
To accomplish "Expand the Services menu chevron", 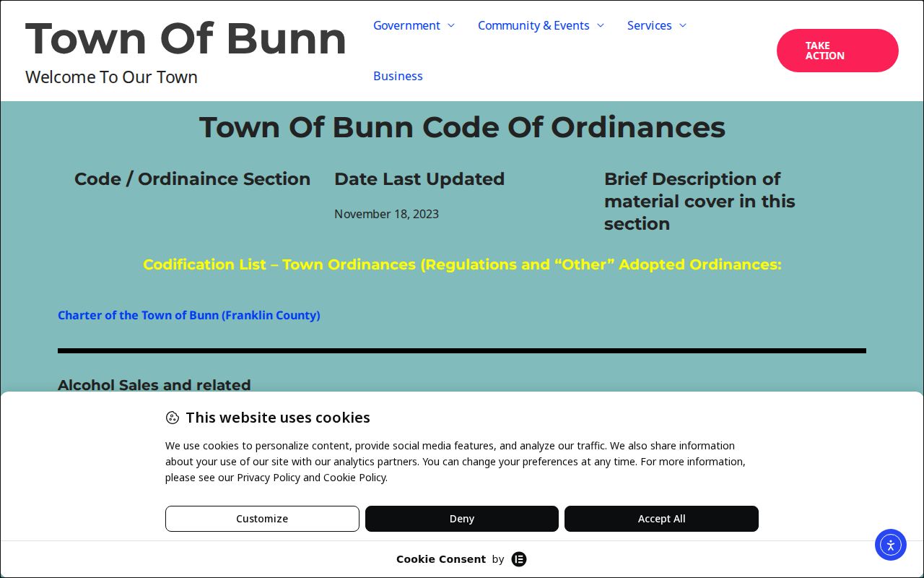I will (683, 25).
